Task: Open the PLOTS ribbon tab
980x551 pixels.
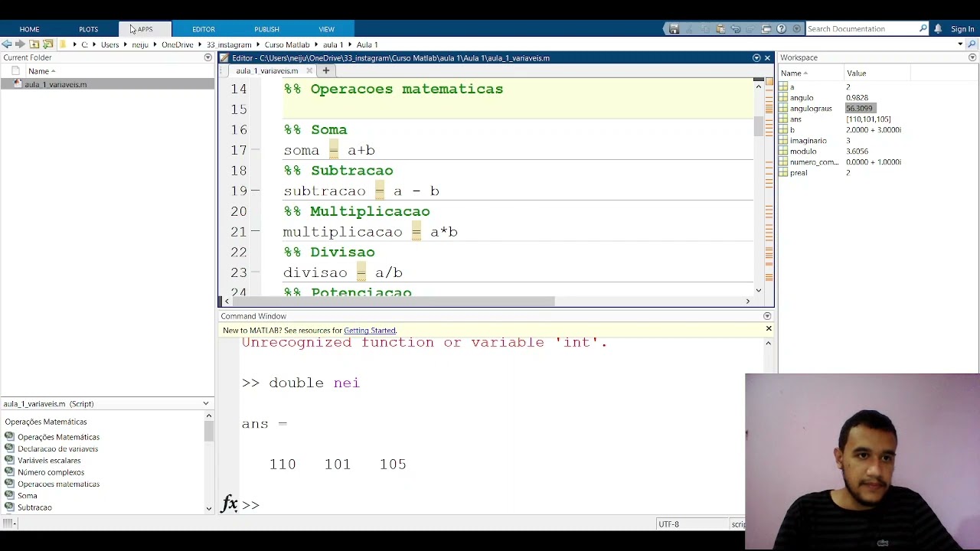Action: point(88,29)
